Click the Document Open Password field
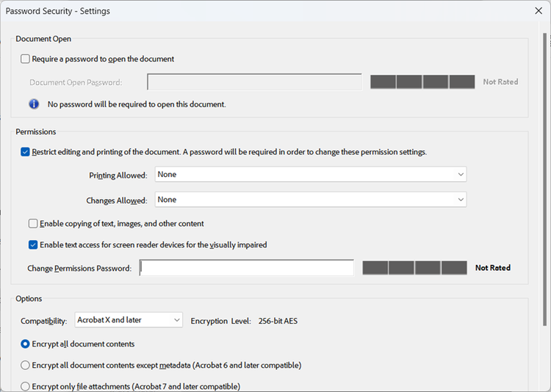Image resolution: width=551 pixels, height=392 pixels. click(x=254, y=82)
